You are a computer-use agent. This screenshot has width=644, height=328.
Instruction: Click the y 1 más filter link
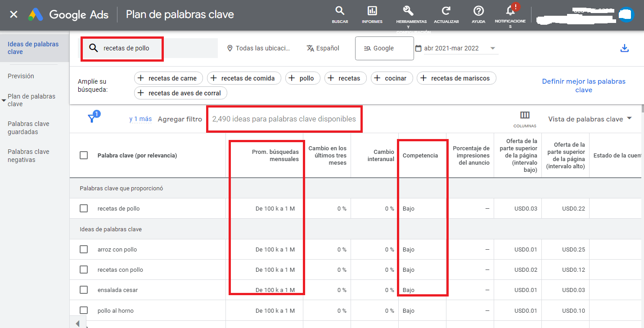140,119
